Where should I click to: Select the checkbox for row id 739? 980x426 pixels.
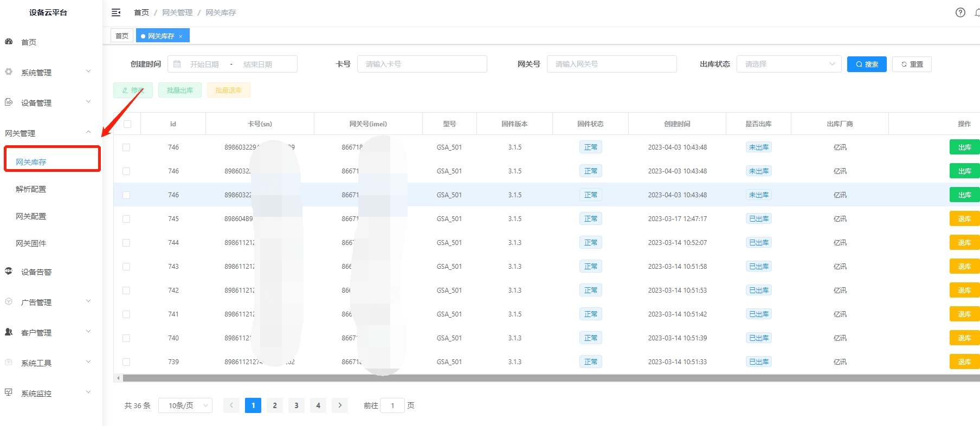coord(126,362)
